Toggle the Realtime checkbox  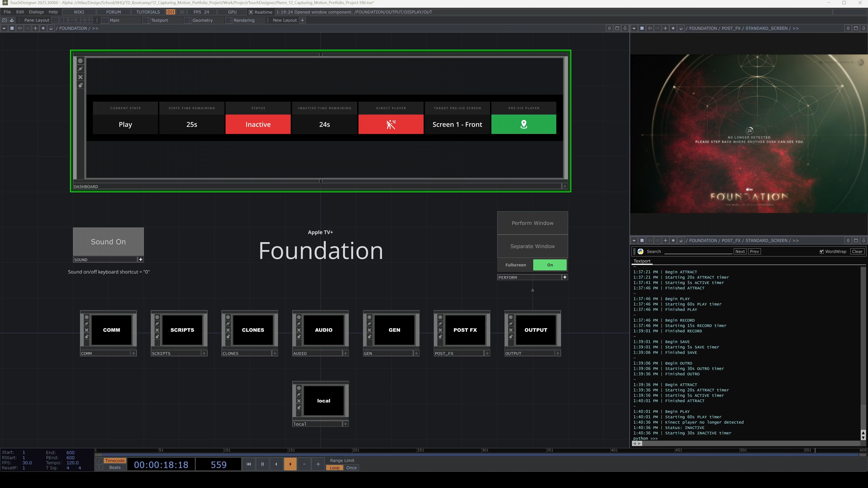(251, 12)
